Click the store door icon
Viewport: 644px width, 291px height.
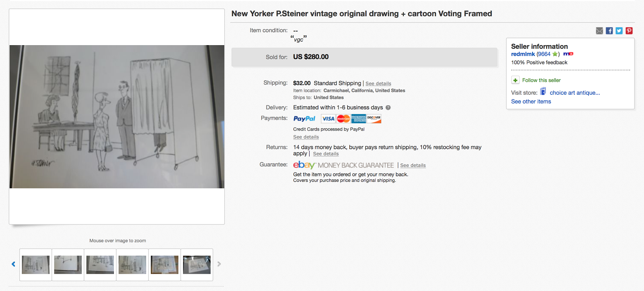pos(543,91)
